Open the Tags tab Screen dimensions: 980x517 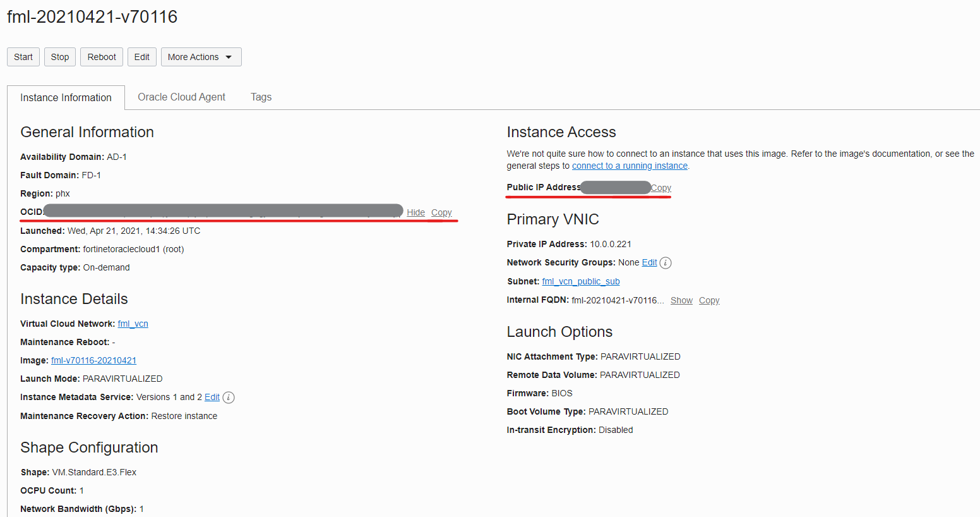[261, 97]
